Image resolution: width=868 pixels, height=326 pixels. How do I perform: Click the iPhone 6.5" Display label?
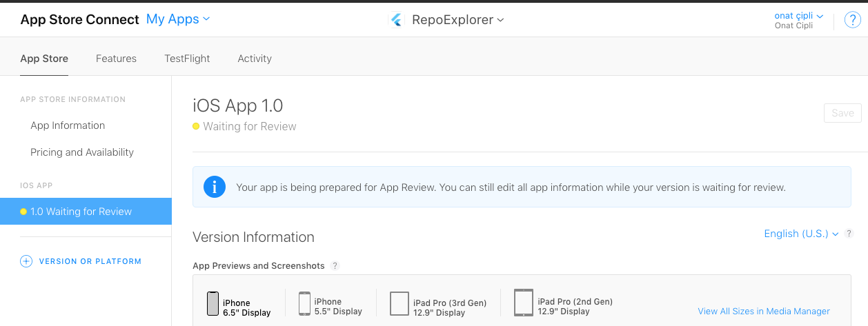point(246,308)
